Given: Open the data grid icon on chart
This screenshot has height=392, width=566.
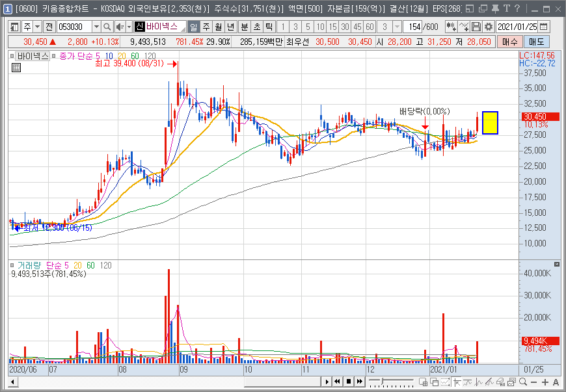Looking at the screenshot, I should [x=16, y=68].
